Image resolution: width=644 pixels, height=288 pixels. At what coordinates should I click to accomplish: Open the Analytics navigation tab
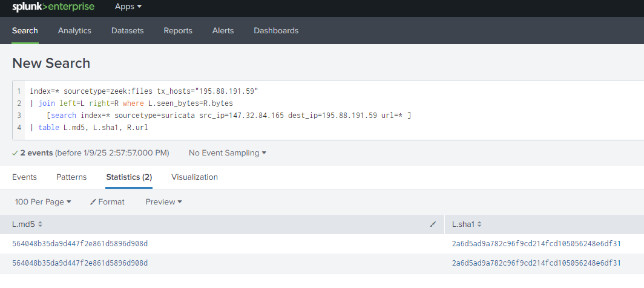(x=75, y=31)
